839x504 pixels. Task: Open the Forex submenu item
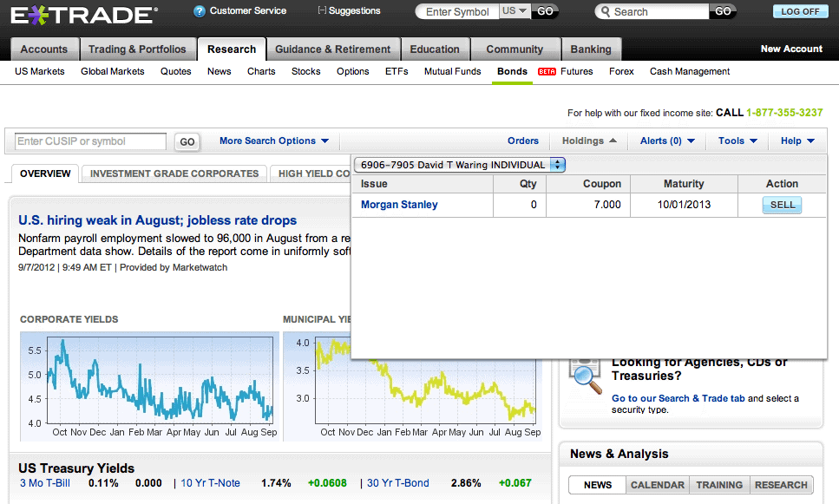[621, 72]
